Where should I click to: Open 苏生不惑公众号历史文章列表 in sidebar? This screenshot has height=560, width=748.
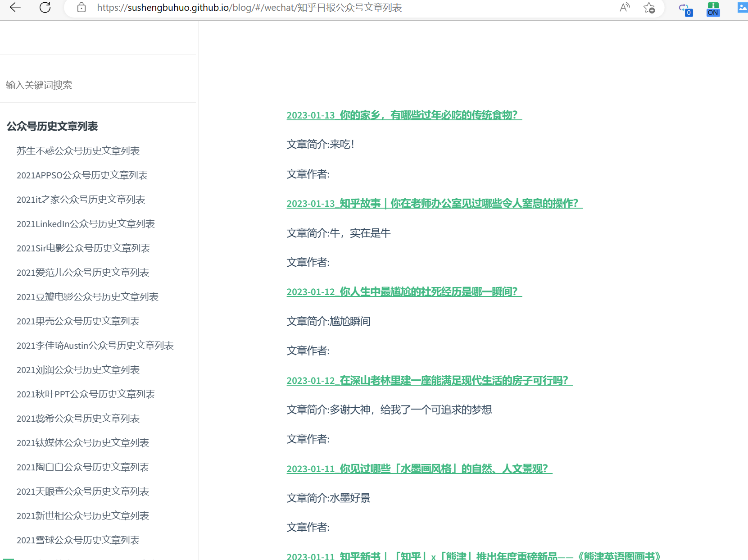[78, 151]
